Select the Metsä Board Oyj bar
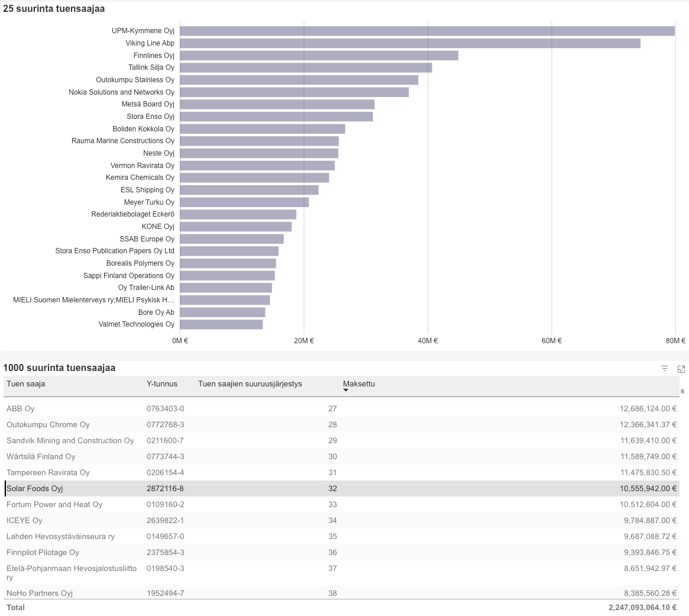The height and width of the screenshot is (616, 689). pyautogui.click(x=277, y=104)
